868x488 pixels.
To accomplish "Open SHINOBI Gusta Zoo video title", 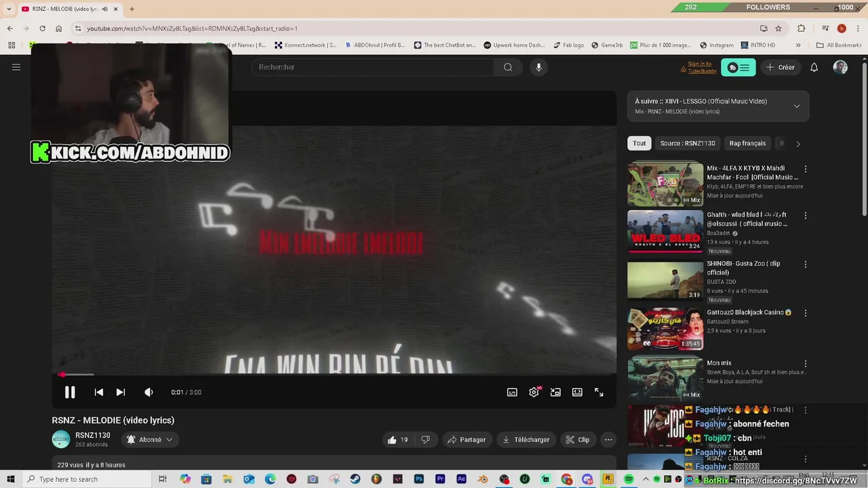I will click(744, 268).
